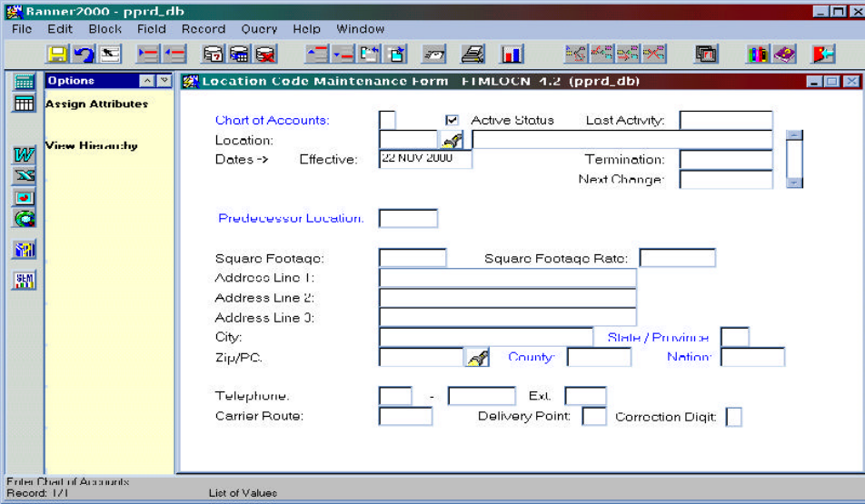Click the globe mail icon in the sidebar
This screenshot has width=865, height=504.
(x=24, y=219)
